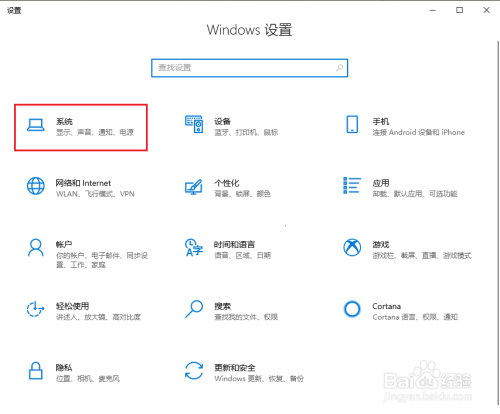Viewport: 500px width, 414px height.
Task: Click the Ease of Access icon
Action: coord(35,309)
